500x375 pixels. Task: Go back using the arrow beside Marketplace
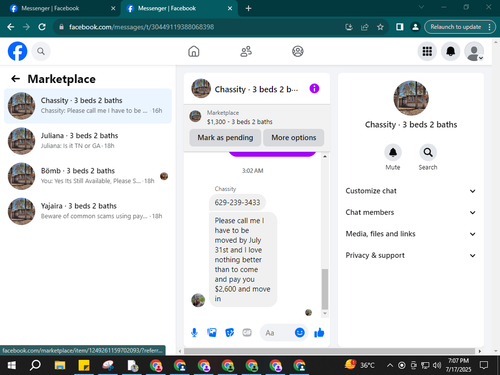pyautogui.click(x=16, y=79)
